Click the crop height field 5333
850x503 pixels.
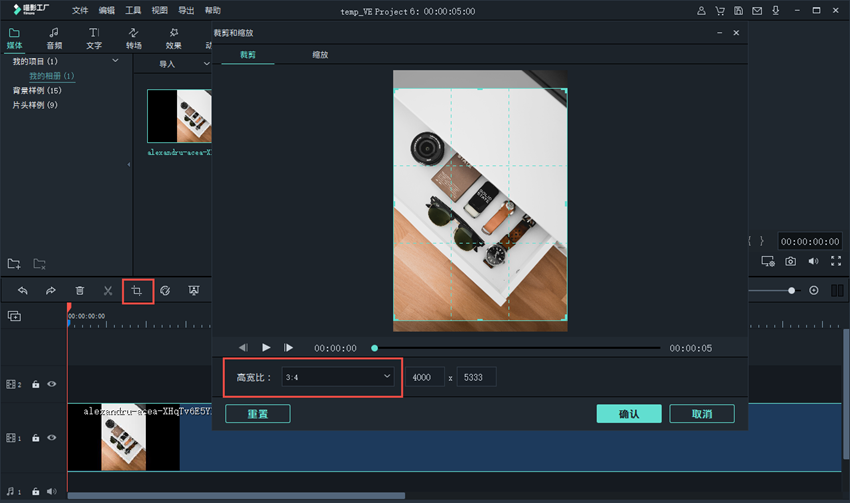(x=476, y=377)
